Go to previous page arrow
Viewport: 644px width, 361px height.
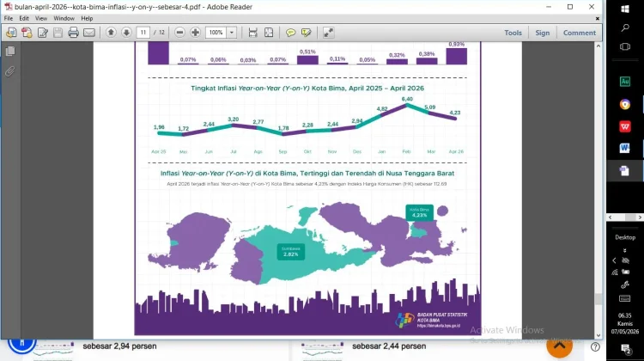point(111,33)
